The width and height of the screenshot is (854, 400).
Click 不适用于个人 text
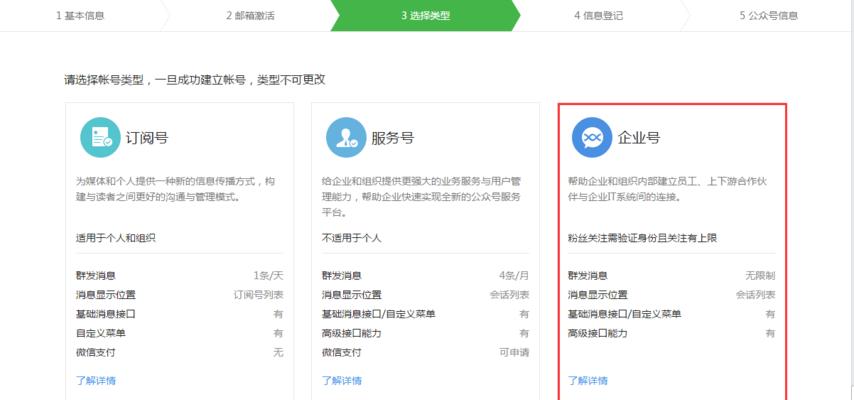[351, 238]
